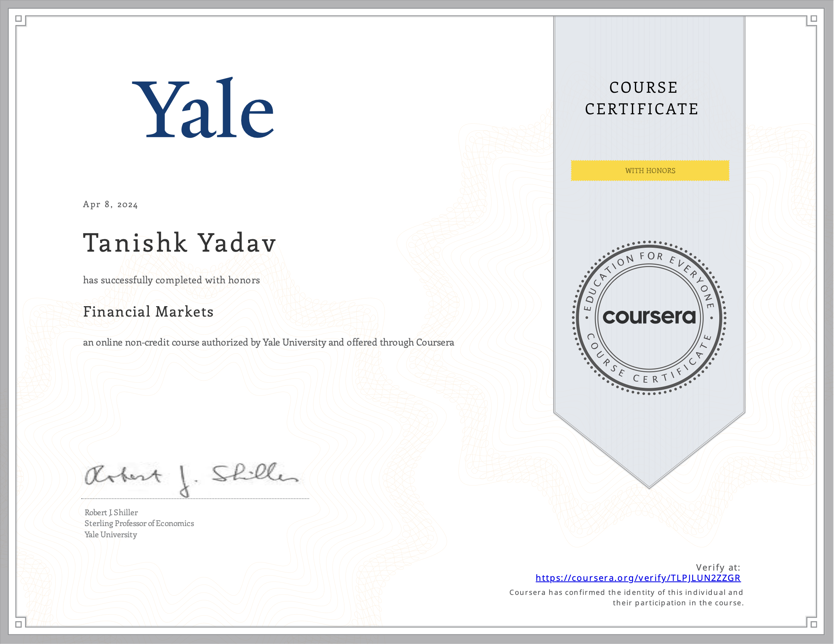Viewport: 834px width, 644px height.
Task: Click 'has successfully completed with honors' line
Action: click(171, 280)
